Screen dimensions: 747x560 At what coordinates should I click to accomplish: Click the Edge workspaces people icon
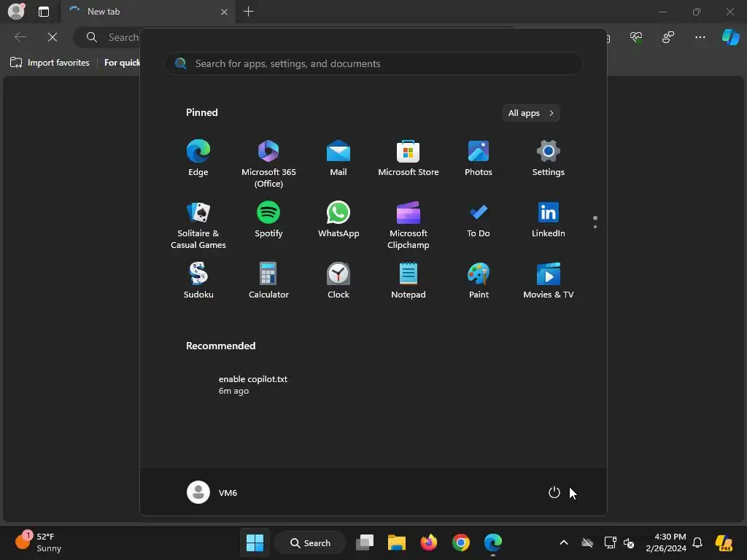(x=668, y=37)
